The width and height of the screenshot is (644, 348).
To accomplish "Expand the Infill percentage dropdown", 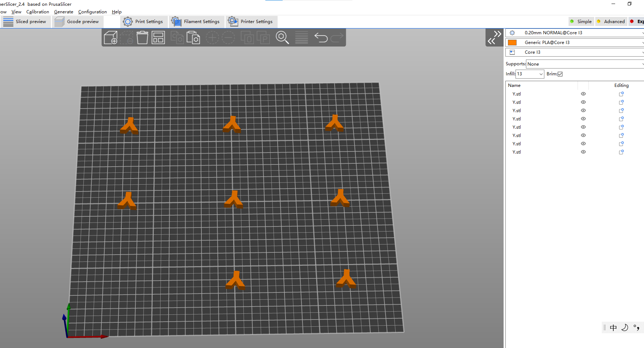I will pos(541,74).
